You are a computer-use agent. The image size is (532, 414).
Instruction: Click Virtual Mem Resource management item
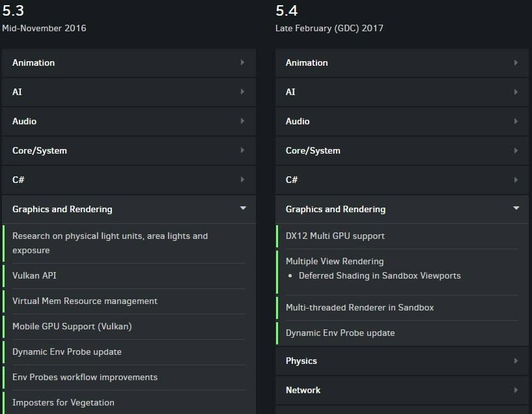click(85, 301)
